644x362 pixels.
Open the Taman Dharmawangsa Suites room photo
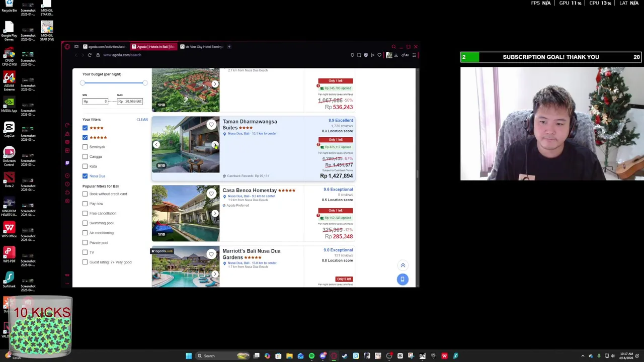pyautogui.click(x=186, y=145)
